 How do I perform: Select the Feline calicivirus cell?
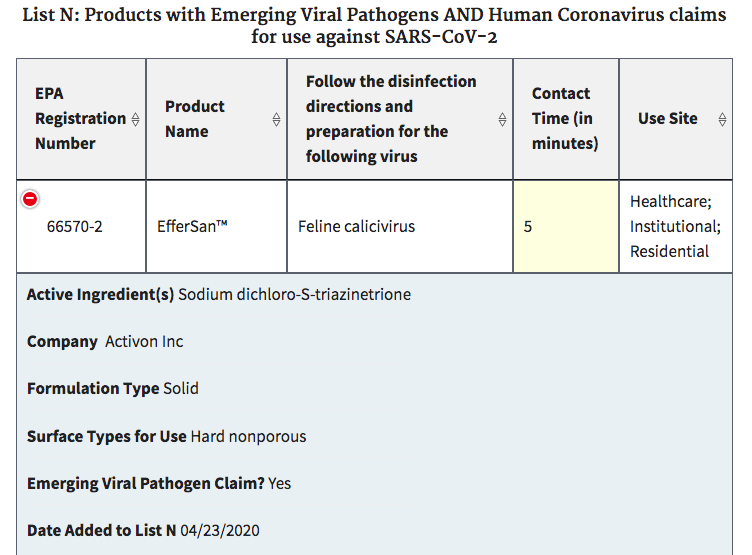click(x=356, y=227)
